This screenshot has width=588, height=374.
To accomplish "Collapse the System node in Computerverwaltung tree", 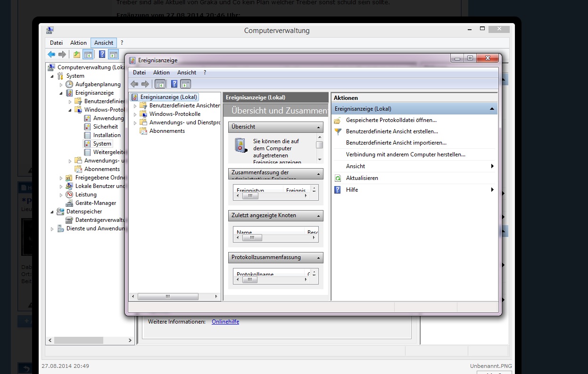I will [x=52, y=76].
